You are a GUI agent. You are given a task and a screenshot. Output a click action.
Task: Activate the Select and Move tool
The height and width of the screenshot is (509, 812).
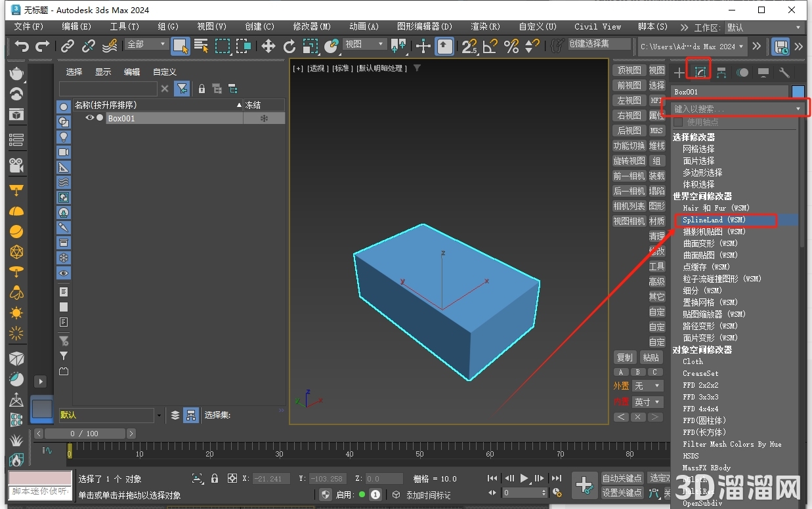click(268, 47)
